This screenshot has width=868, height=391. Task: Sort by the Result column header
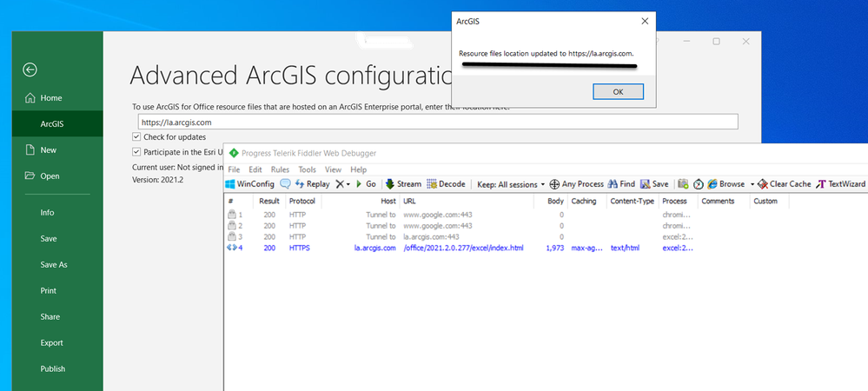tap(269, 201)
